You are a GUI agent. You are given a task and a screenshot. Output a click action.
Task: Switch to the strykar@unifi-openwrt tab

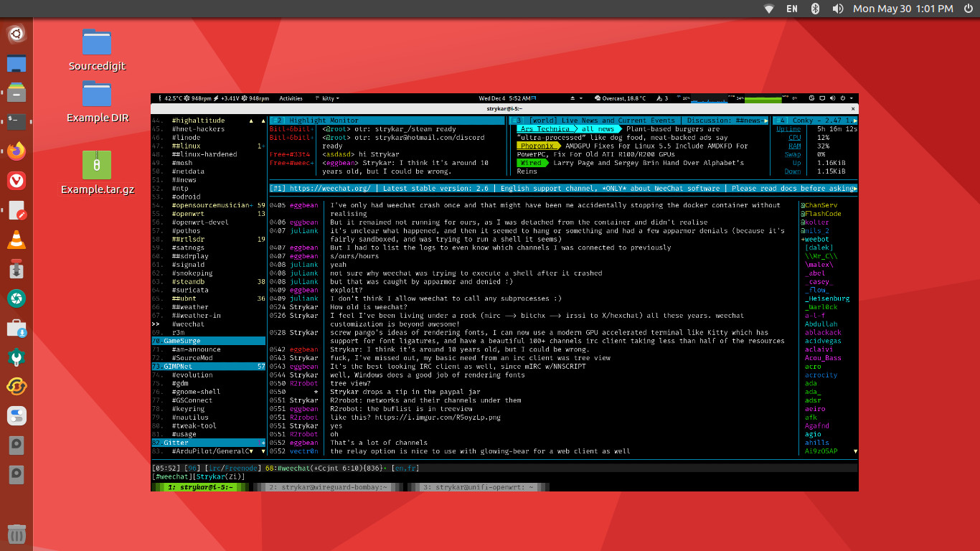point(477,487)
